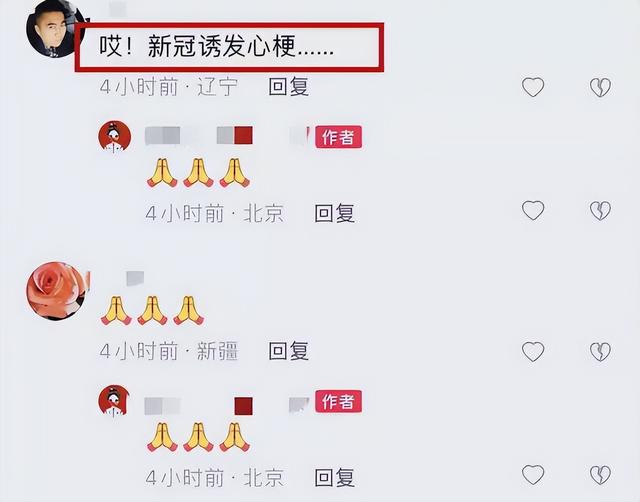Open the rose avatar profile
The width and height of the screenshot is (640, 502).
click(x=57, y=291)
